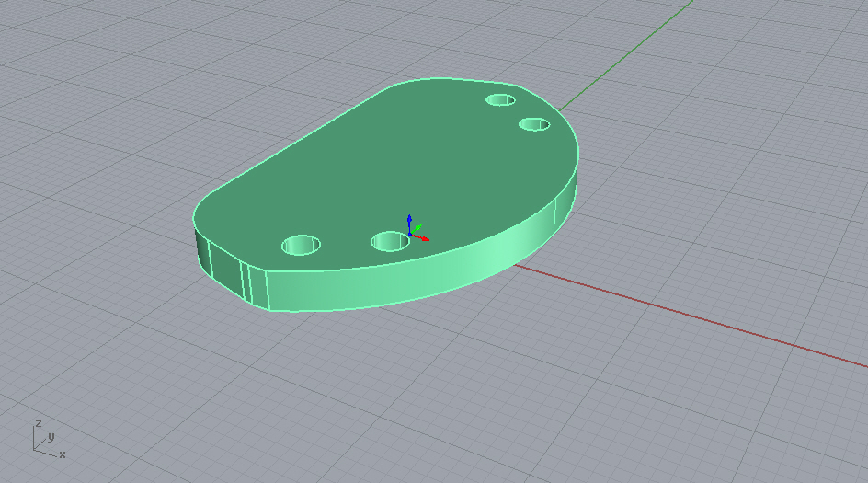868x483 pixels.
Task: Click the z label on the world axes icon
Action: (38, 423)
